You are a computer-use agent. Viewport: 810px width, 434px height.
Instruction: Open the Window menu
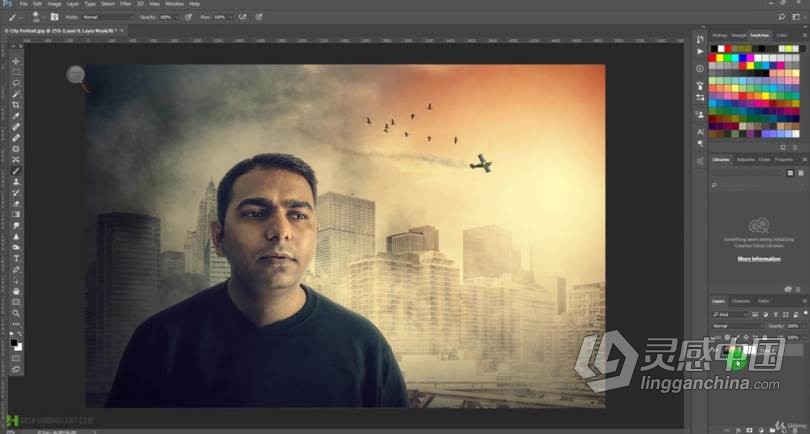[175, 4]
